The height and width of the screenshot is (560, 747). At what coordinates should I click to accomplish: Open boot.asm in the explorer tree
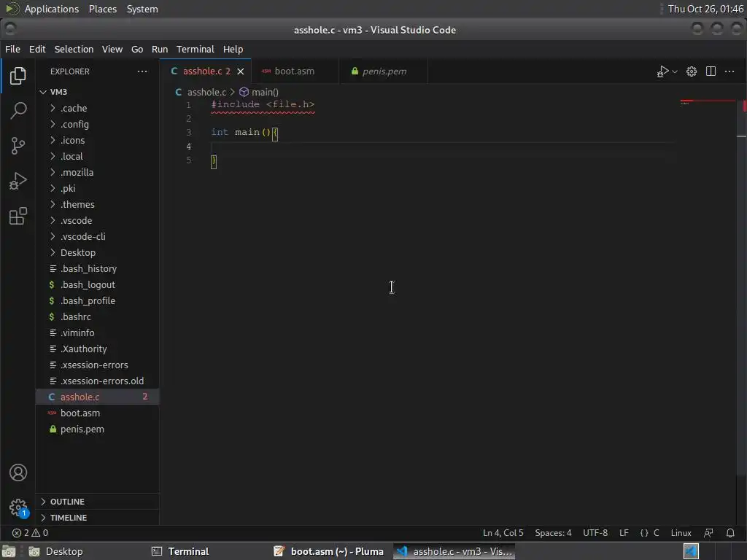tap(97, 413)
